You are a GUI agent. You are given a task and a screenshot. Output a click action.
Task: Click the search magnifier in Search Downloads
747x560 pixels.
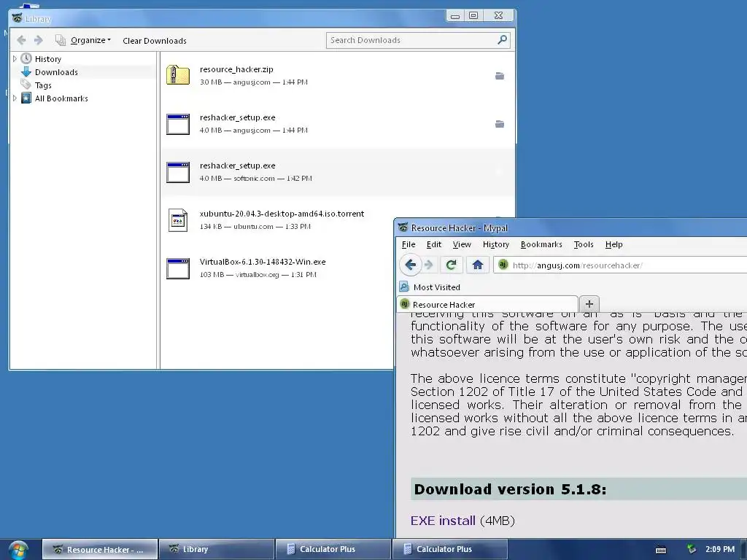click(502, 39)
